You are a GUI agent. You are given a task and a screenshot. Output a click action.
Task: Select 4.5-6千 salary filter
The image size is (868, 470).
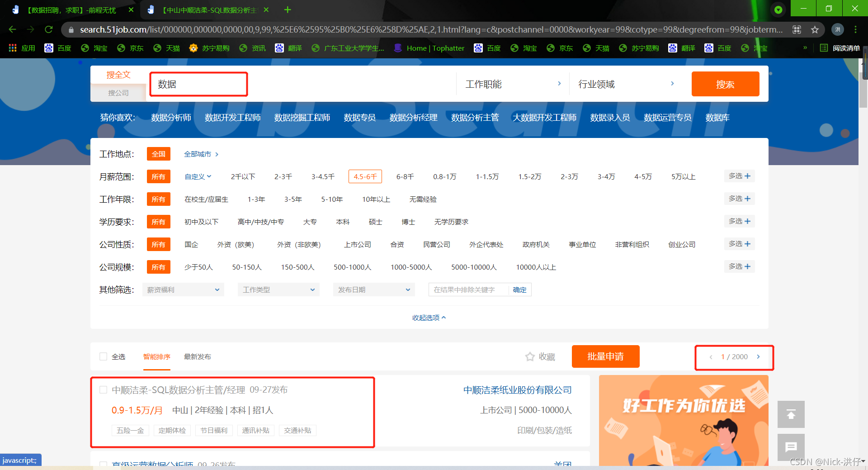[365, 176]
